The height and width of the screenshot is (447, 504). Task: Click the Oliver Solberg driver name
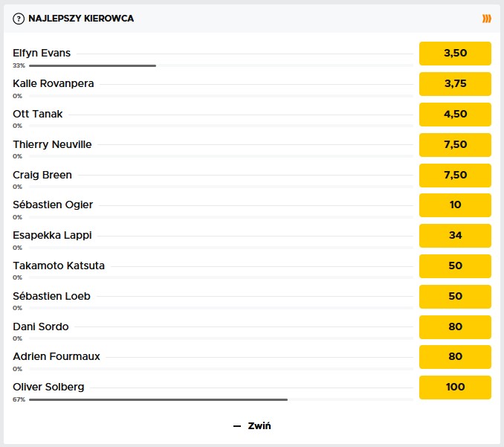coord(48,387)
